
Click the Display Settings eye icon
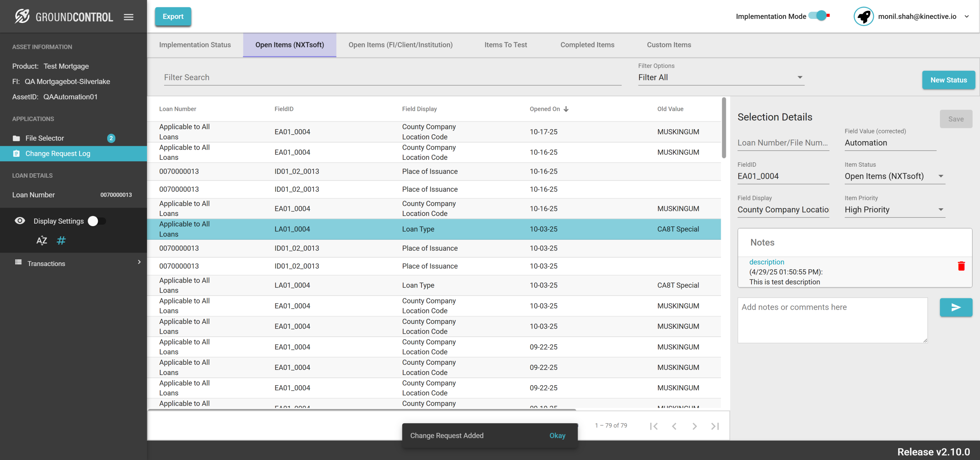click(x=20, y=221)
